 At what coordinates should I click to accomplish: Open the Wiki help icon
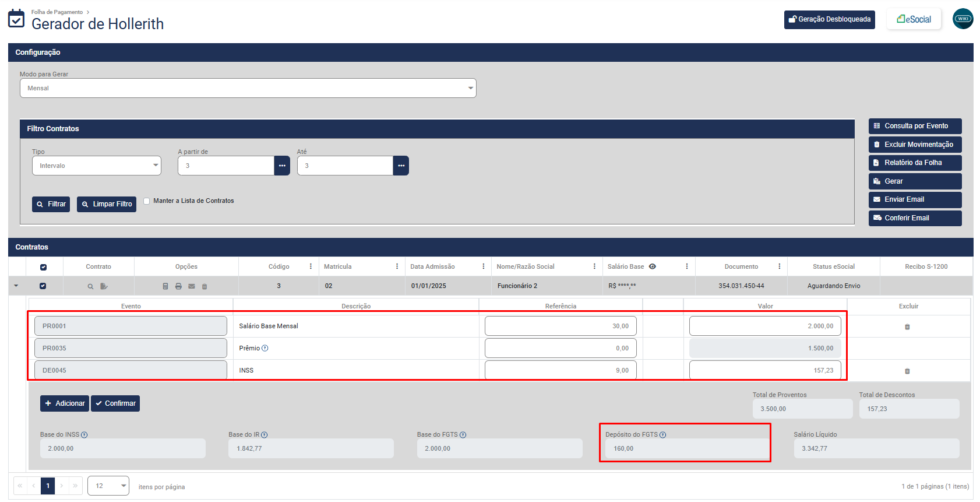(963, 19)
